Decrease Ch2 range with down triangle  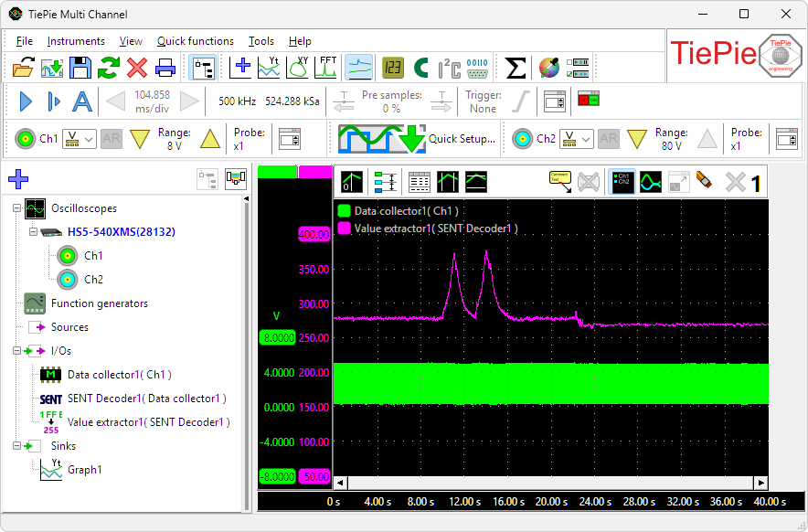637,139
